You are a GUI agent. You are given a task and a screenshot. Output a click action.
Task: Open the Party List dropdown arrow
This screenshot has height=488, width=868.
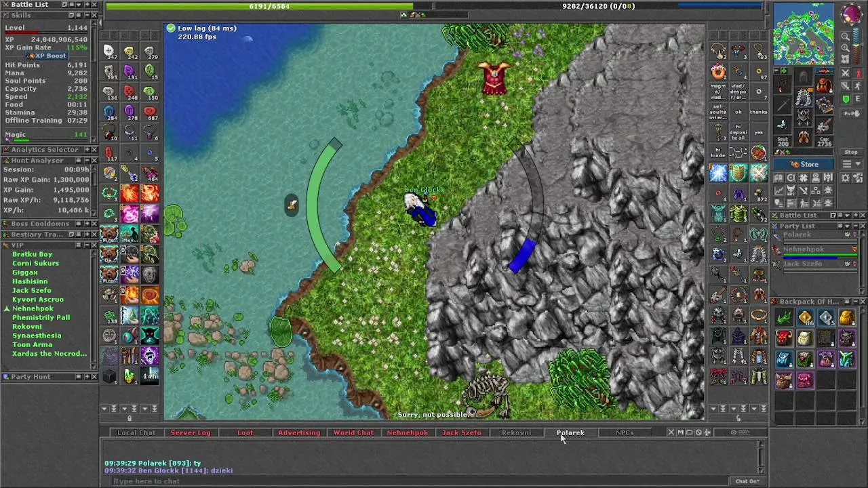pos(847,226)
